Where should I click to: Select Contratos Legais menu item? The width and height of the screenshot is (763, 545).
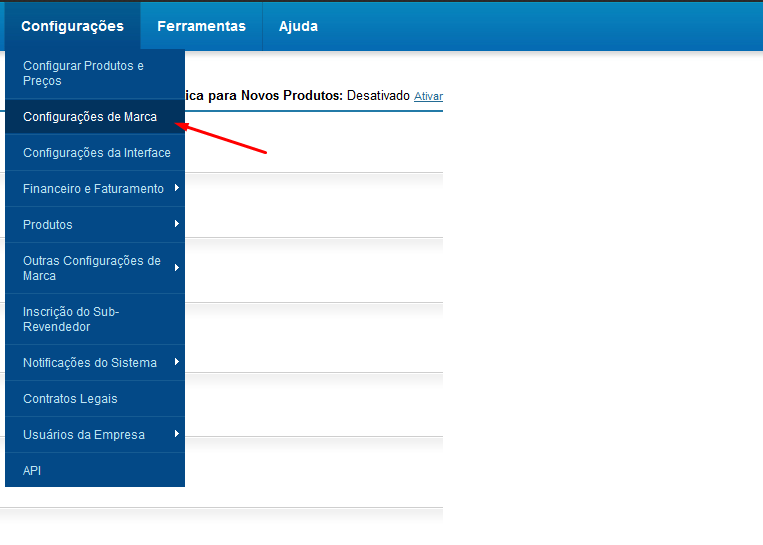95,399
